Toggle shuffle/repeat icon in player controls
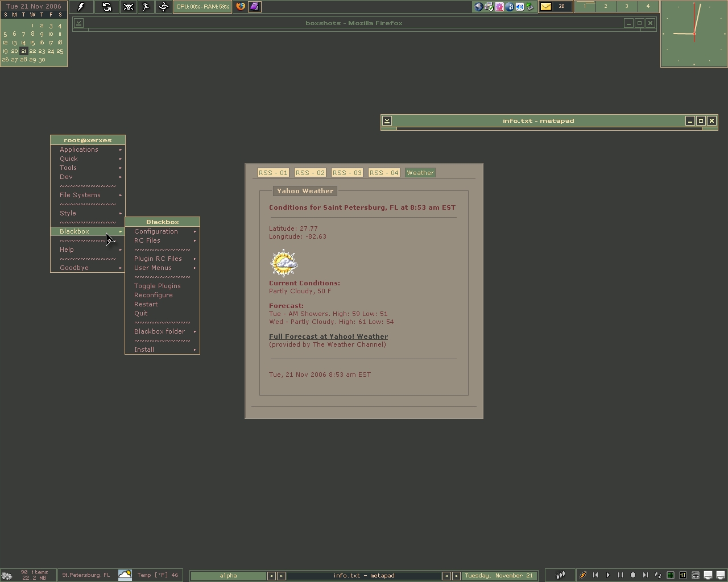Image resolution: width=728 pixels, height=582 pixels. [658, 575]
